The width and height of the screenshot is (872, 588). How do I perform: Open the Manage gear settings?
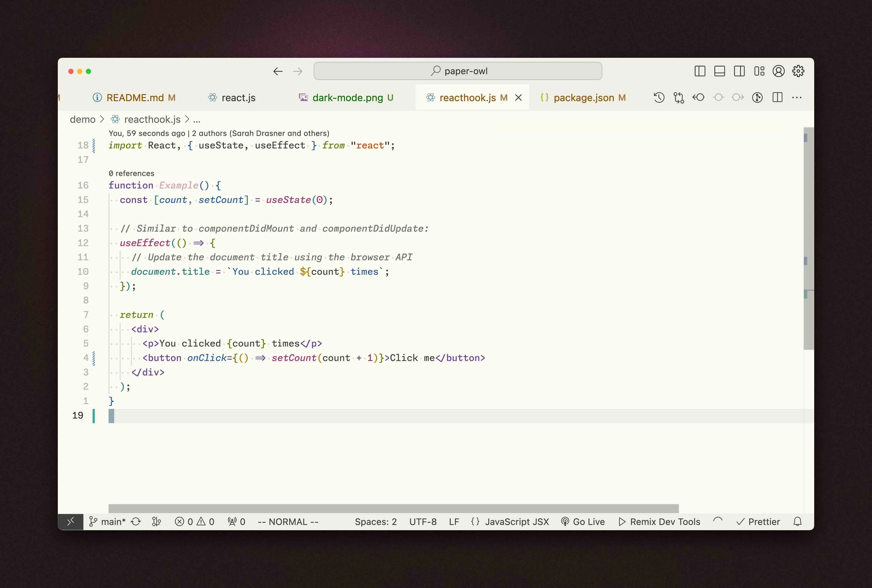click(798, 71)
